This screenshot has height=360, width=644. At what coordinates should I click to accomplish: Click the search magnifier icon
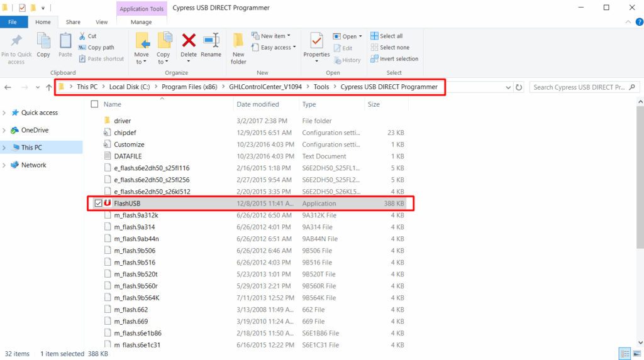(632, 87)
